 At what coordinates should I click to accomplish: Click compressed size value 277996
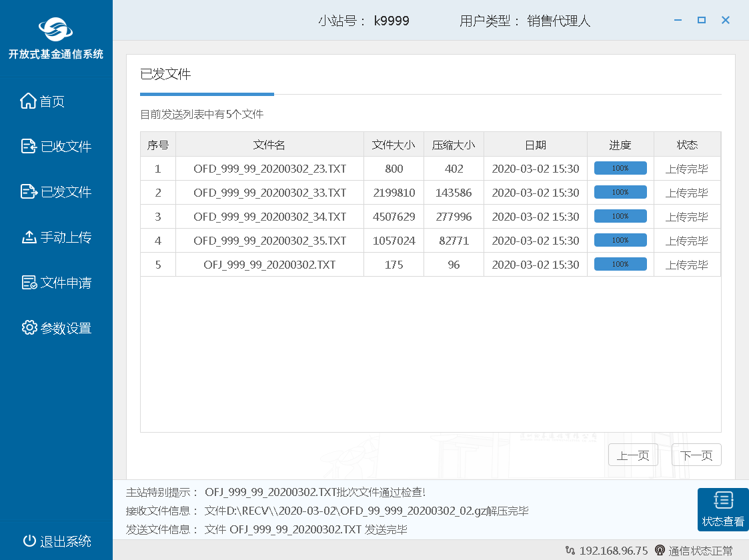click(x=454, y=216)
